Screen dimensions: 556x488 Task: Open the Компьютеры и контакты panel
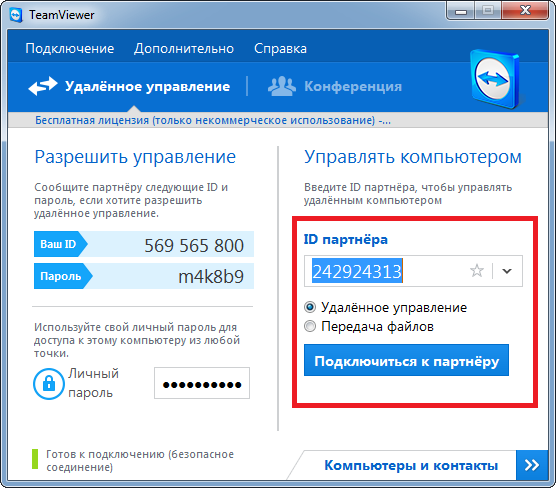tap(411, 465)
